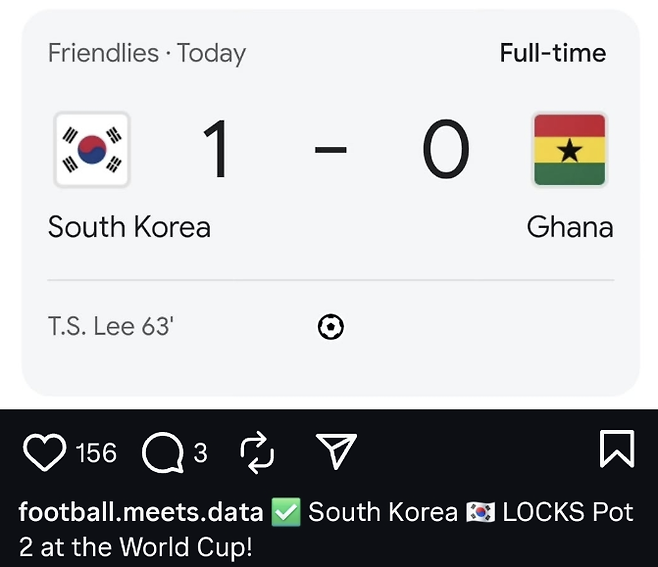
Task: Select the Ghana team name
Action: click(569, 227)
